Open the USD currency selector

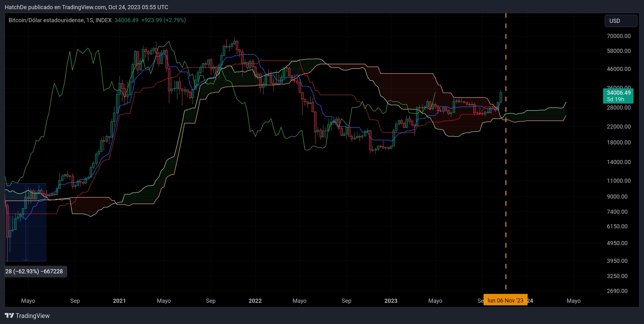click(x=621, y=21)
